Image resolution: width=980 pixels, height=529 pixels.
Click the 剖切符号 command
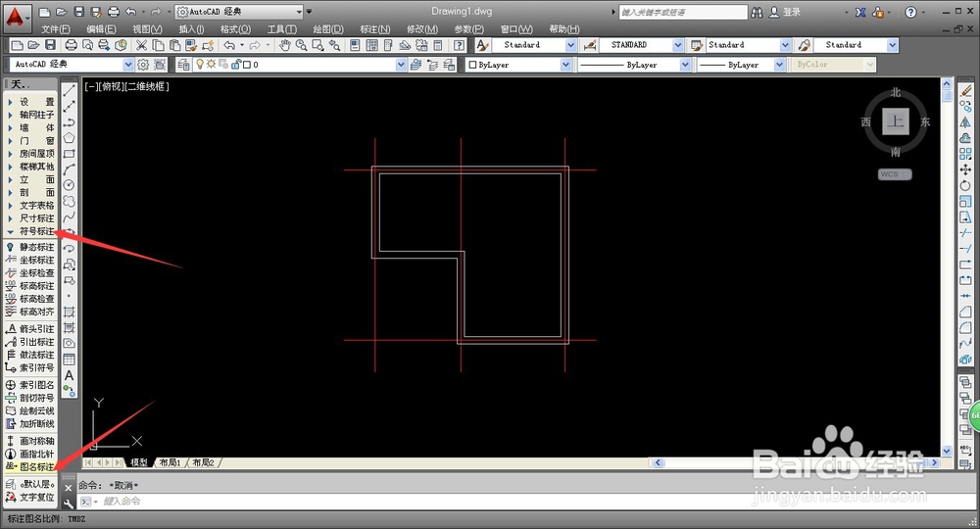tap(30, 398)
